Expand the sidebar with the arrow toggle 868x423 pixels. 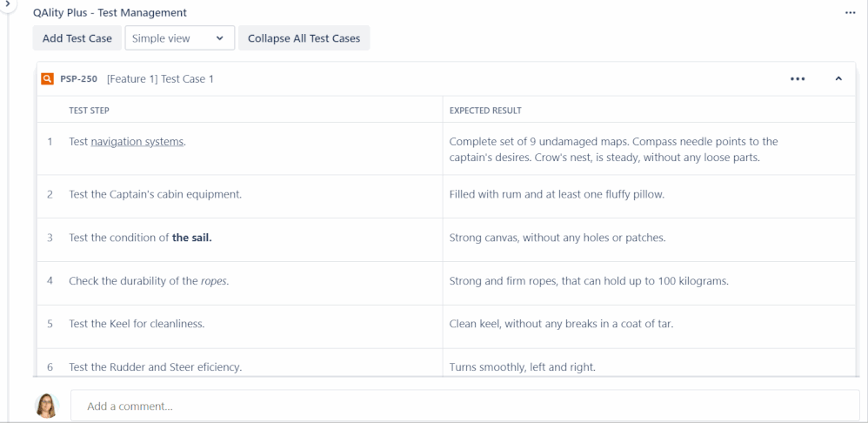point(7,3)
